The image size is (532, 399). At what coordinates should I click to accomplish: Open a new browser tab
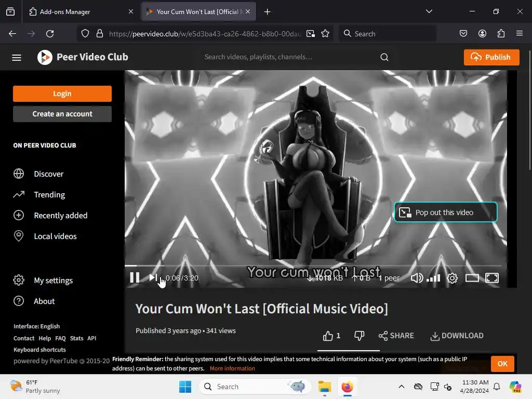coord(268,12)
